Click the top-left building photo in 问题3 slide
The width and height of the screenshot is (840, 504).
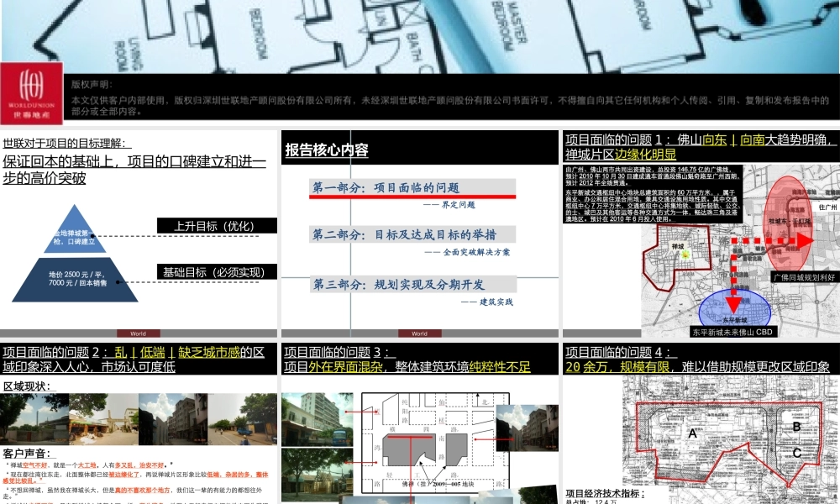[x=318, y=419]
